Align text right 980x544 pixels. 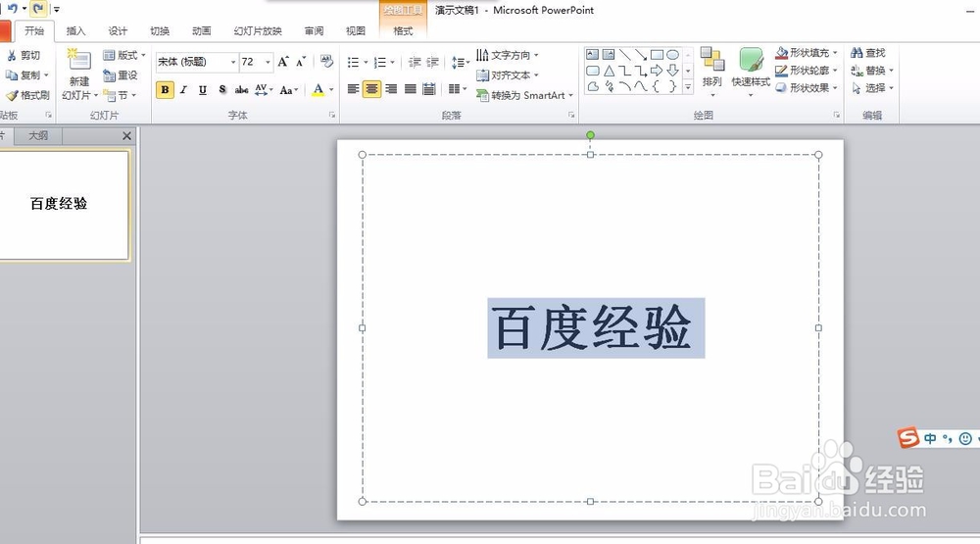coord(391,89)
